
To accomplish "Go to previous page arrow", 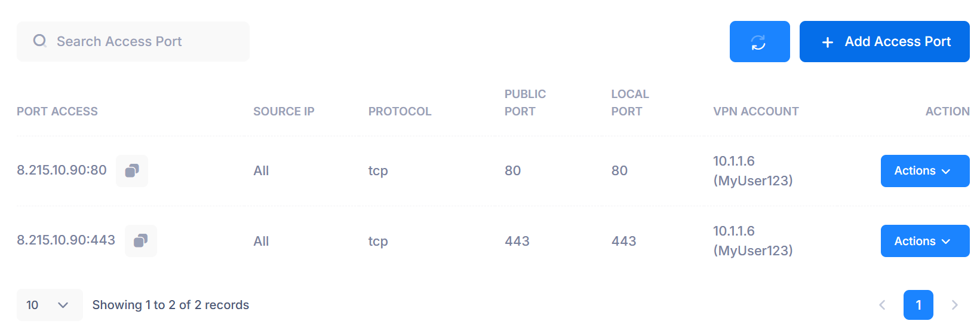I will 882,305.
